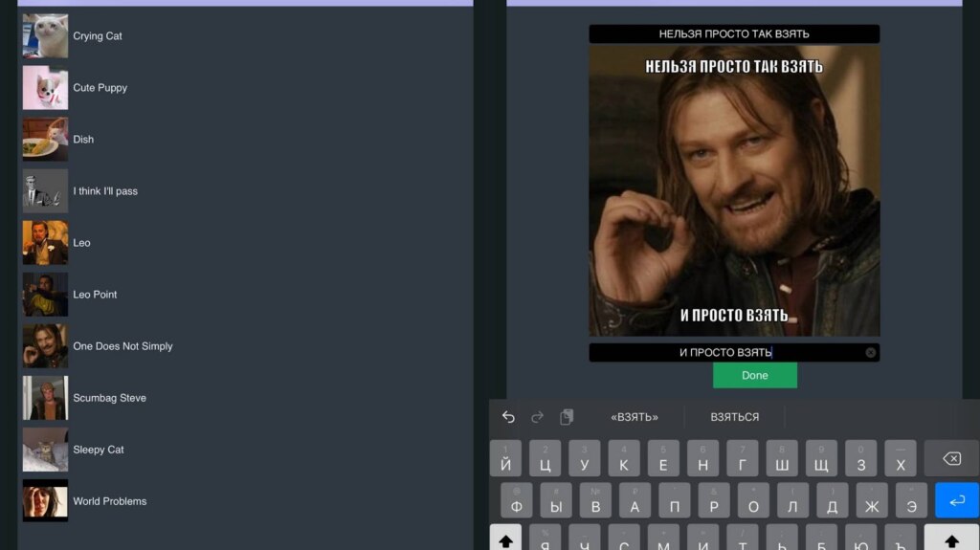This screenshot has width=980, height=550.
Task: Tap the Л key
Action: (793, 500)
